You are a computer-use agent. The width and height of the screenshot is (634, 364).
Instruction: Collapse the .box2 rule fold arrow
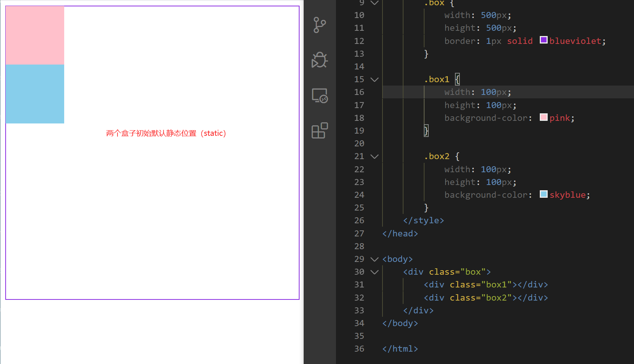pyautogui.click(x=375, y=156)
